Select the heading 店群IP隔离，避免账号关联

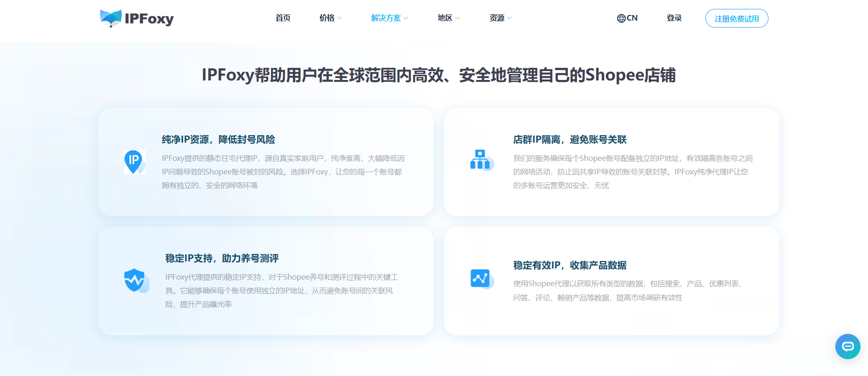570,139
